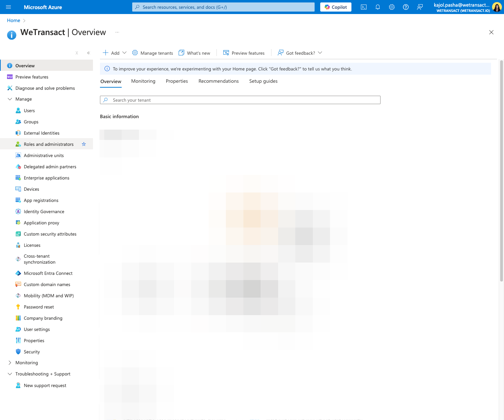504x420 pixels.
Task: Click the Preview features toolbar button
Action: pos(244,53)
